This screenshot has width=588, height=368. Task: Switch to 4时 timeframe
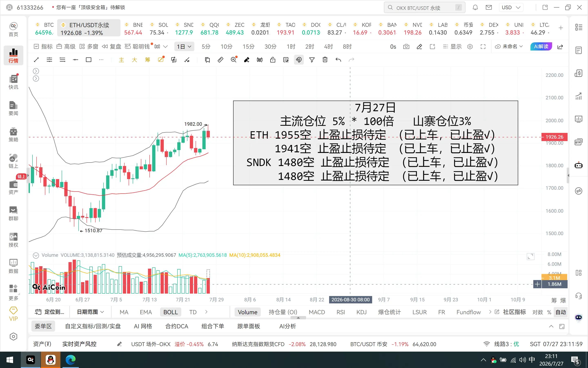pyautogui.click(x=329, y=46)
